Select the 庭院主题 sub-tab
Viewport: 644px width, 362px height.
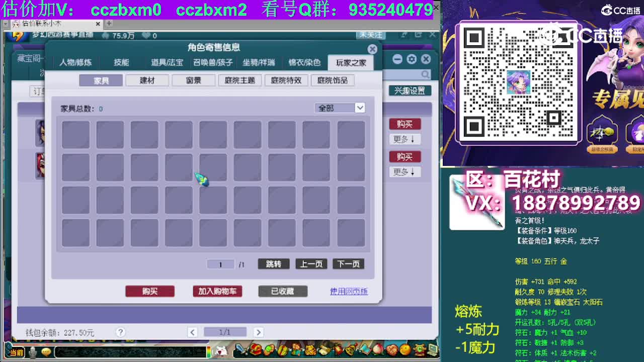click(240, 80)
